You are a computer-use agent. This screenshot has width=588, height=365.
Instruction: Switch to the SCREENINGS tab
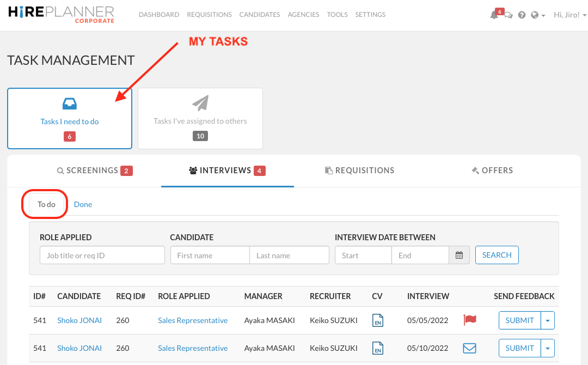(94, 170)
